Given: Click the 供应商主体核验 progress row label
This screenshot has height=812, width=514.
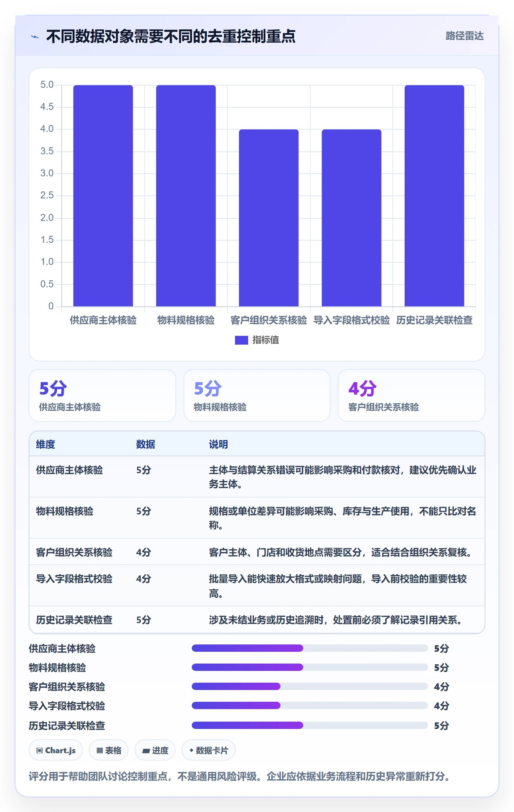Looking at the screenshot, I should point(62,648).
